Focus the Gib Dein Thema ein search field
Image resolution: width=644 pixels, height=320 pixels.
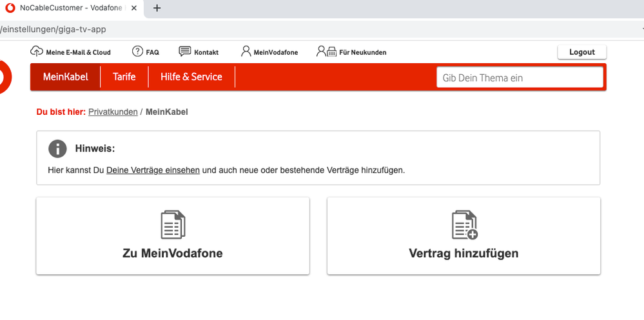(x=520, y=77)
